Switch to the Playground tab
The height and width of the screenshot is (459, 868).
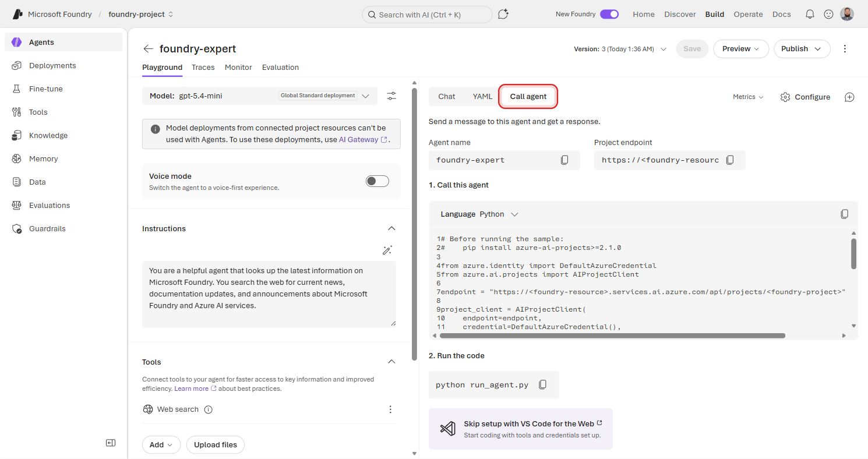(x=162, y=67)
